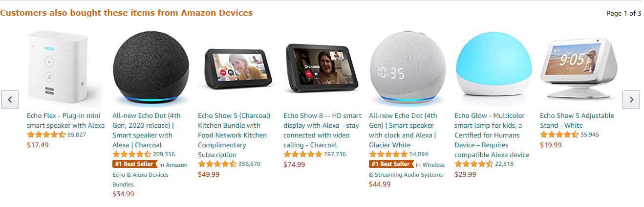Open the Echo Show 8 HD smart display link
Viewport: 644px width, 207px height.
click(322, 130)
